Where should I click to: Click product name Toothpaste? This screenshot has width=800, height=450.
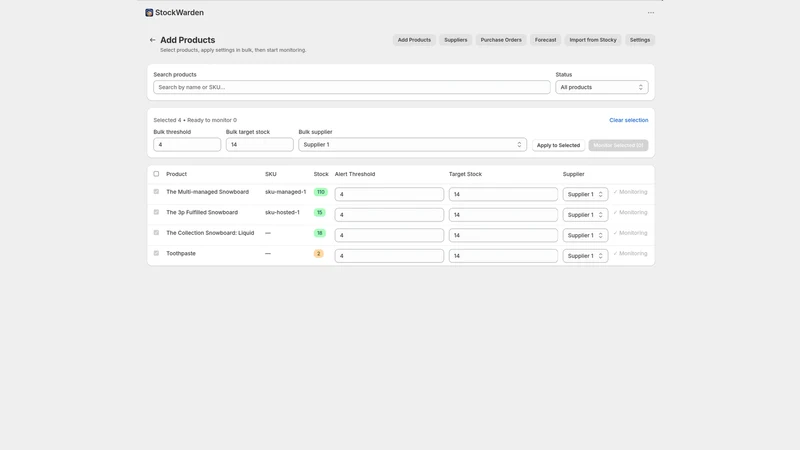181,253
